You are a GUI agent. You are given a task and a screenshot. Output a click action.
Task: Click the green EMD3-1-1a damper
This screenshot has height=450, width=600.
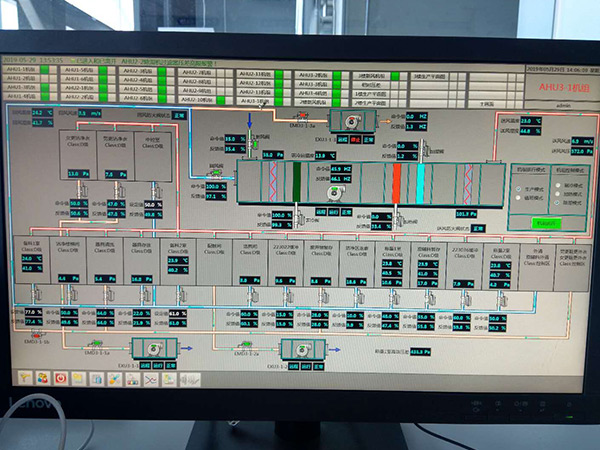point(96,344)
